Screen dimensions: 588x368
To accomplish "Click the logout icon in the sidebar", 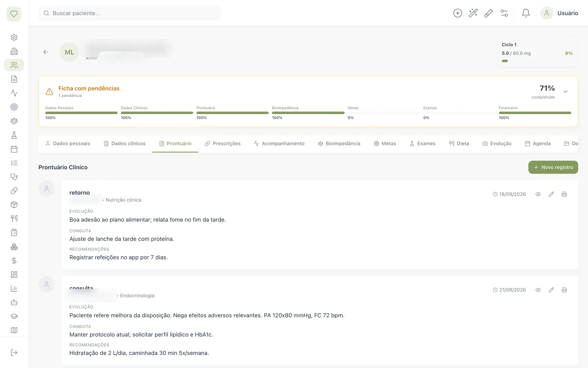I will [x=14, y=353].
